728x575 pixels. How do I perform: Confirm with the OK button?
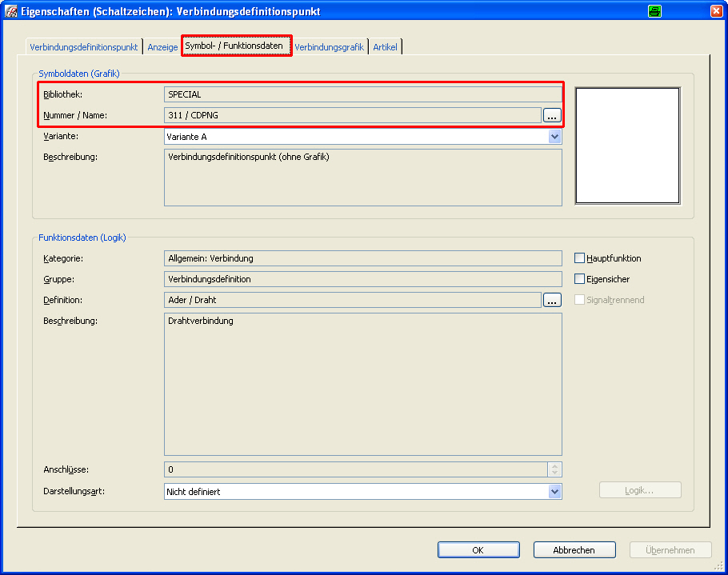tap(478, 550)
